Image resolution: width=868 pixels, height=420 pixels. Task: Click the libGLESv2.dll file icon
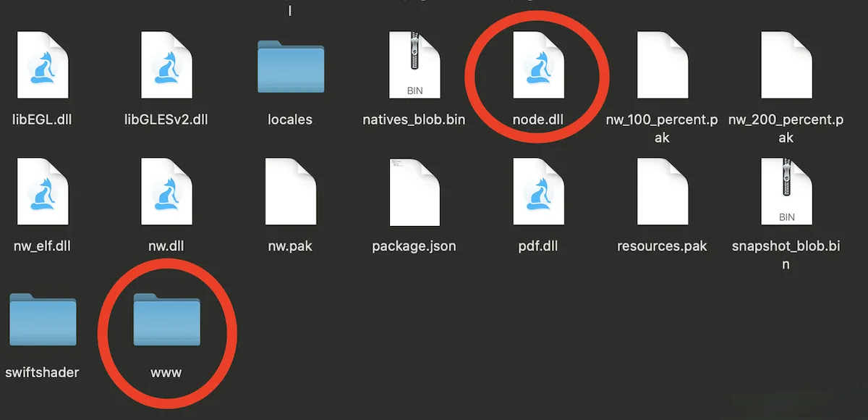pos(166,66)
